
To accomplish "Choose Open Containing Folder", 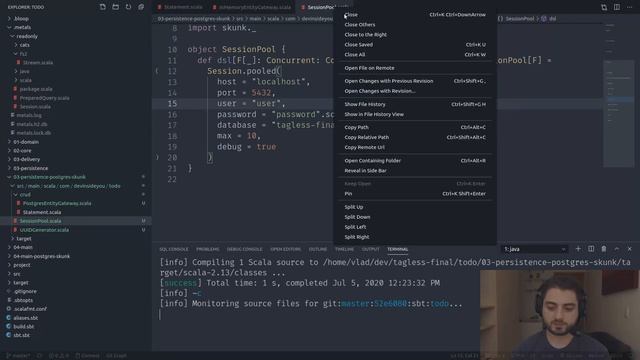I will pos(415,160).
